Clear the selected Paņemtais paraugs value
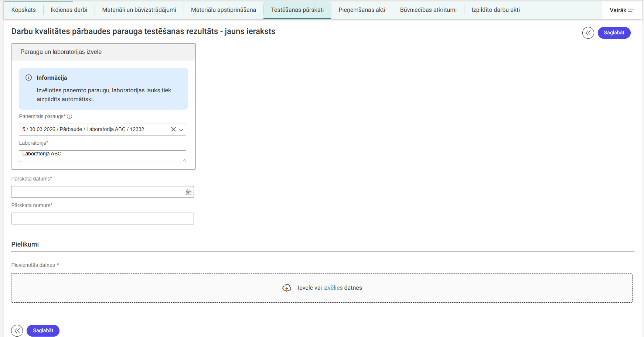Viewport: 644px width, 337px height. pyautogui.click(x=173, y=129)
